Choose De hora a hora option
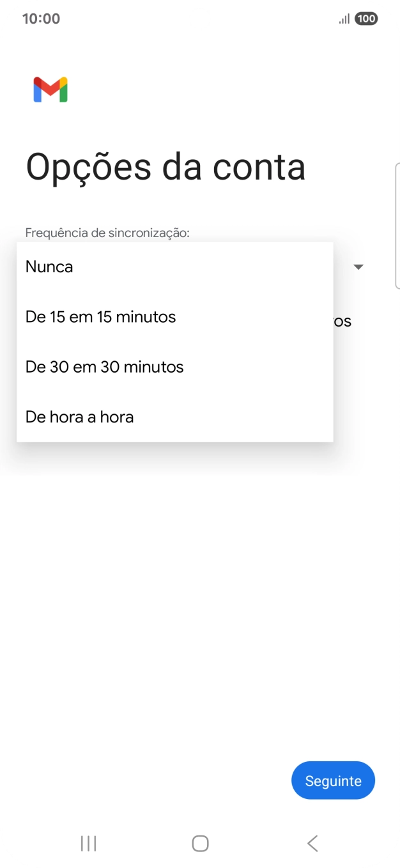This screenshot has height=868, width=400. (79, 417)
